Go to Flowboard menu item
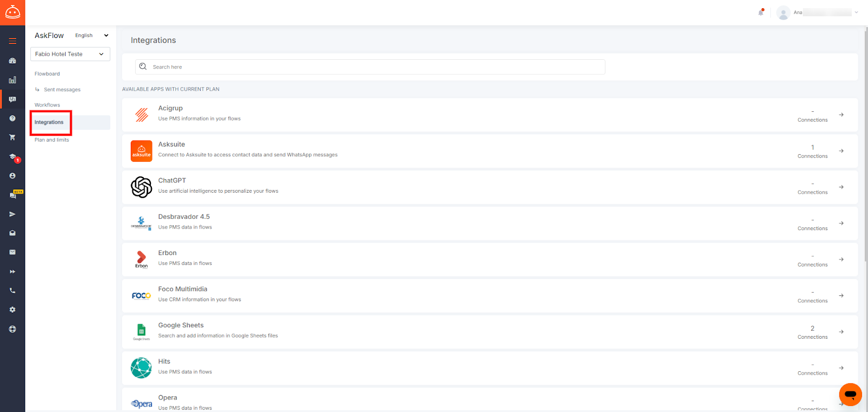The image size is (868, 412). tap(47, 74)
